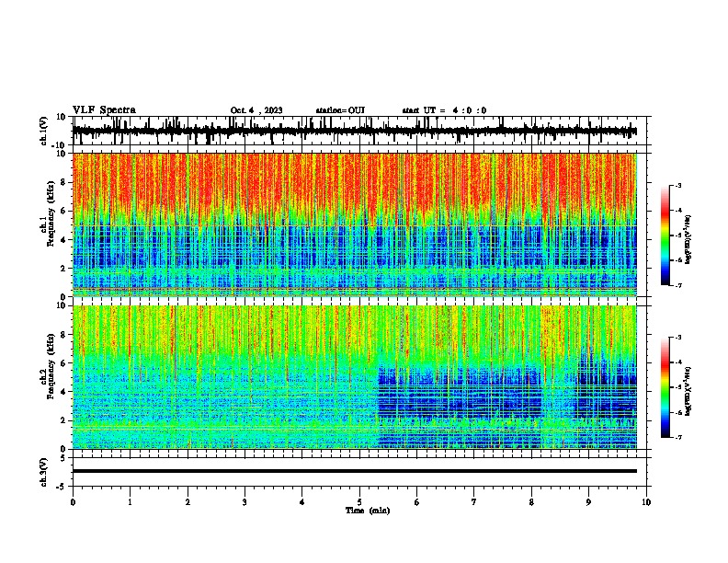728x563 pixels.
Task: Click the time axis tick label "3"
Action: pyautogui.click(x=245, y=502)
